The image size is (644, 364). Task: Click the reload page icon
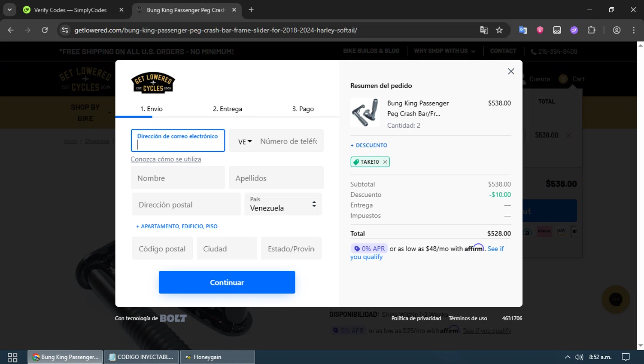click(45, 30)
